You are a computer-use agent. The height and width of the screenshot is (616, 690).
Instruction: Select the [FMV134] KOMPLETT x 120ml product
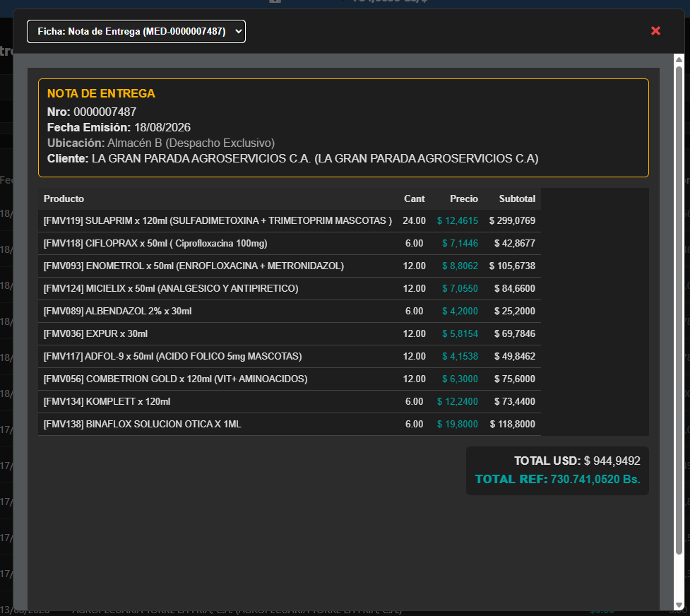pos(107,401)
